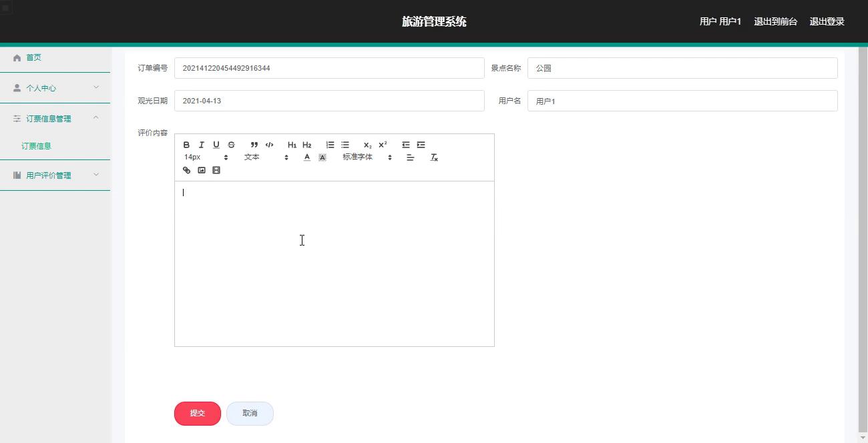Insert a blockquote in the editor
This screenshot has height=443, width=868.
254,145
